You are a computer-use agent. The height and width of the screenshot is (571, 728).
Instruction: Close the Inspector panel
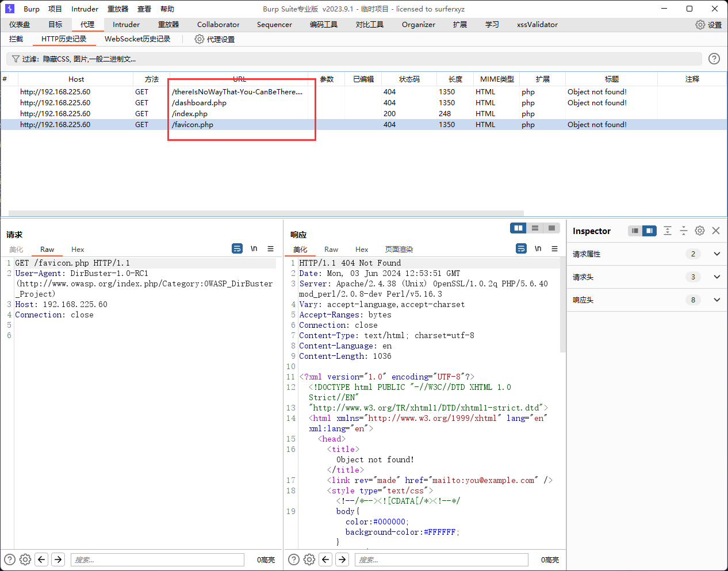pyautogui.click(x=716, y=231)
